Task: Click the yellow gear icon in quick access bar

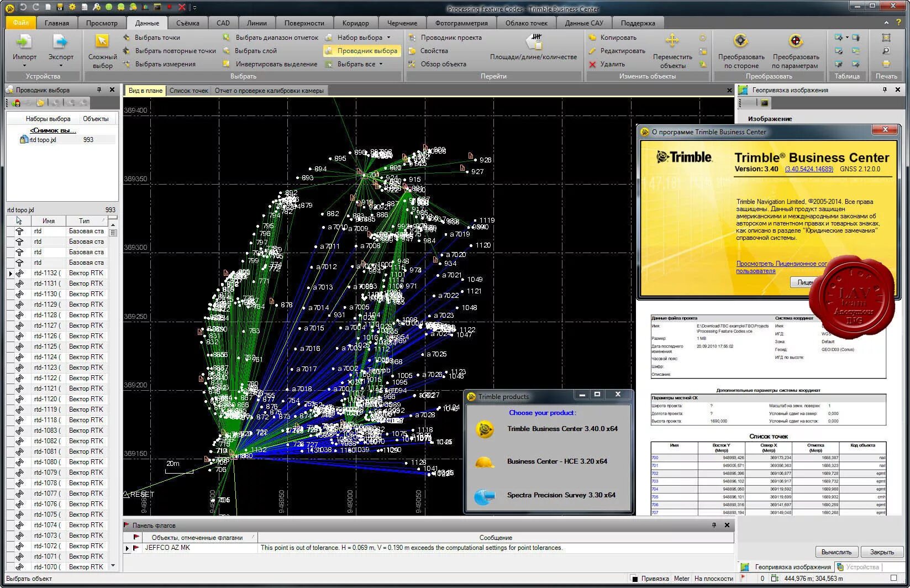Action: click(72, 7)
